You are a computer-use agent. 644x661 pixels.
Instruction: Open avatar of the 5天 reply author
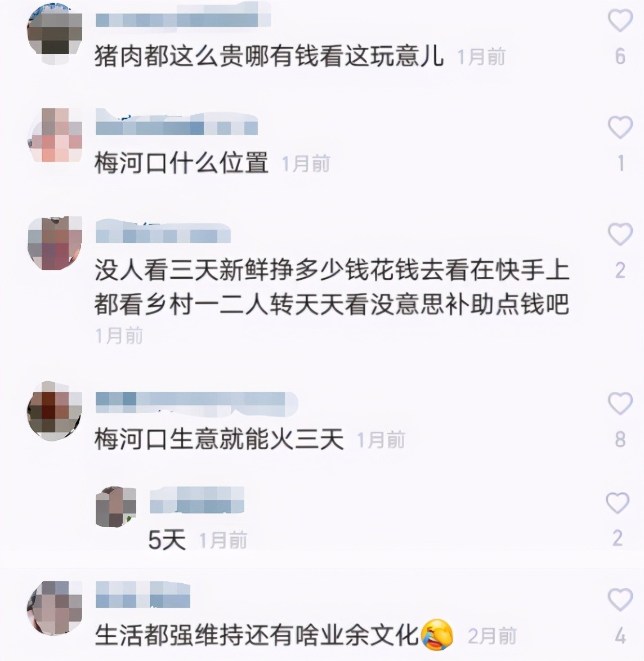coord(116,507)
